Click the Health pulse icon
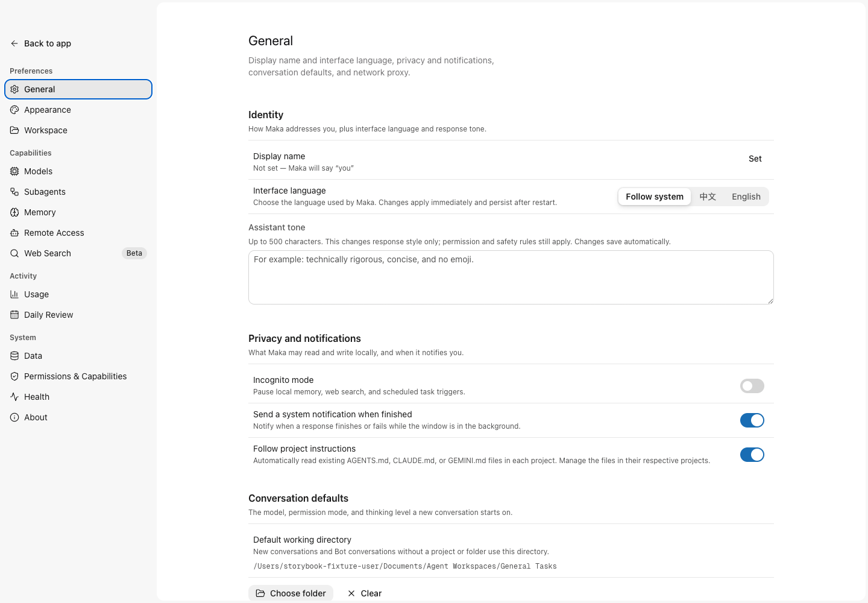The image size is (868, 603). [14, 397]
